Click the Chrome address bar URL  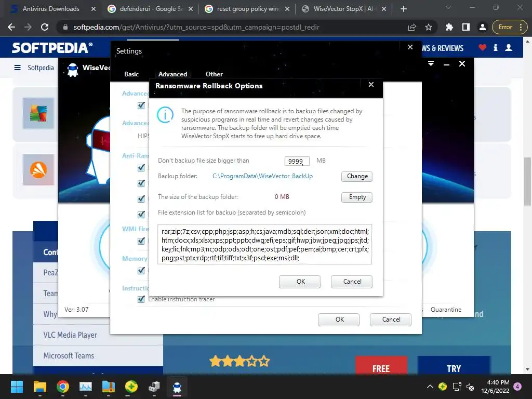196,27
